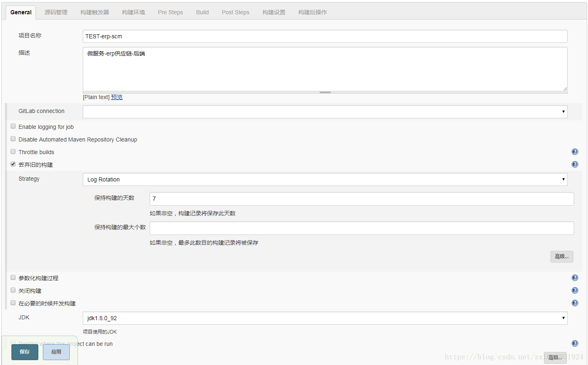Viewport: 588px width, 365px height.
Task: Uncheck 丢弃旧的构建 checkbox
Action: pyautogui.click(x=13, y=164)
